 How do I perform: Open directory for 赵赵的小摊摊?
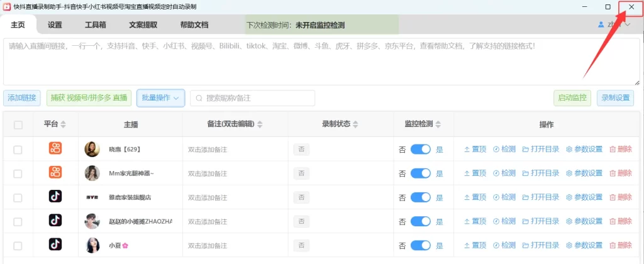point(540,221)
